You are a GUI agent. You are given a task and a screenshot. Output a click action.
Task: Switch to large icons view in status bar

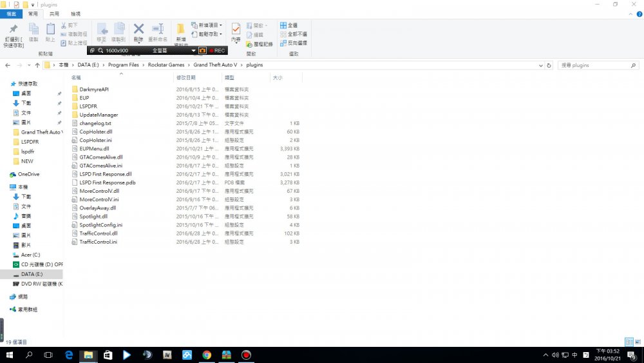(638, 342)
